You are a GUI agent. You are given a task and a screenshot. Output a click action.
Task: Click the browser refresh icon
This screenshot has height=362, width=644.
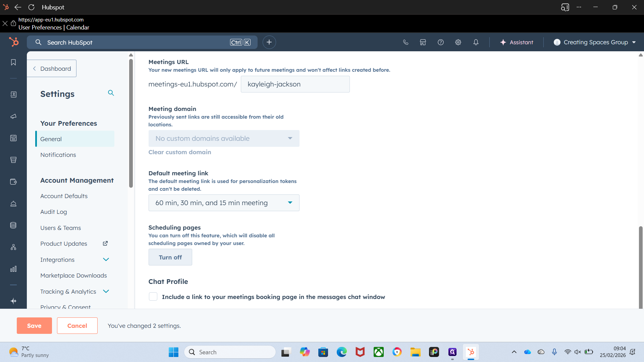[32, 7]
